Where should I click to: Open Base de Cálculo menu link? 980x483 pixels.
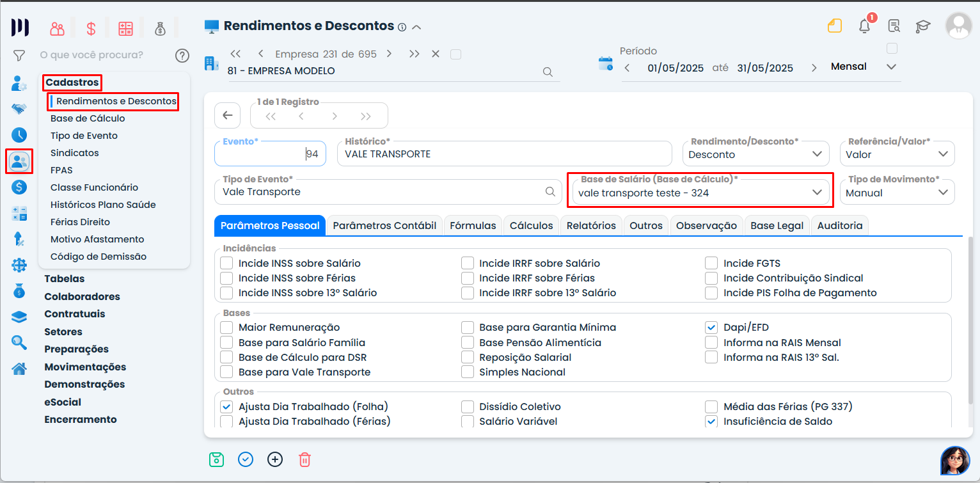(88, 118)
